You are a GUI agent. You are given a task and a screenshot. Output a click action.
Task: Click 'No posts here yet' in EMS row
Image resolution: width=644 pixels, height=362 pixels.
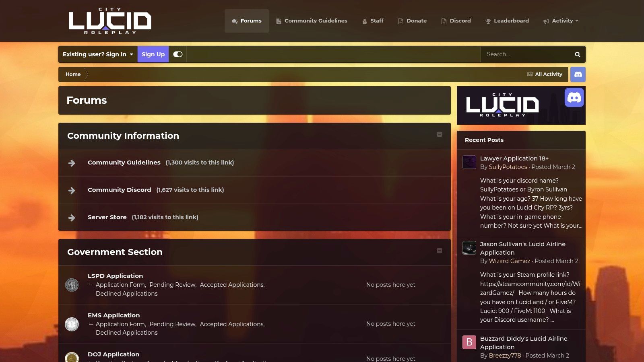click(x=390, y=324)
